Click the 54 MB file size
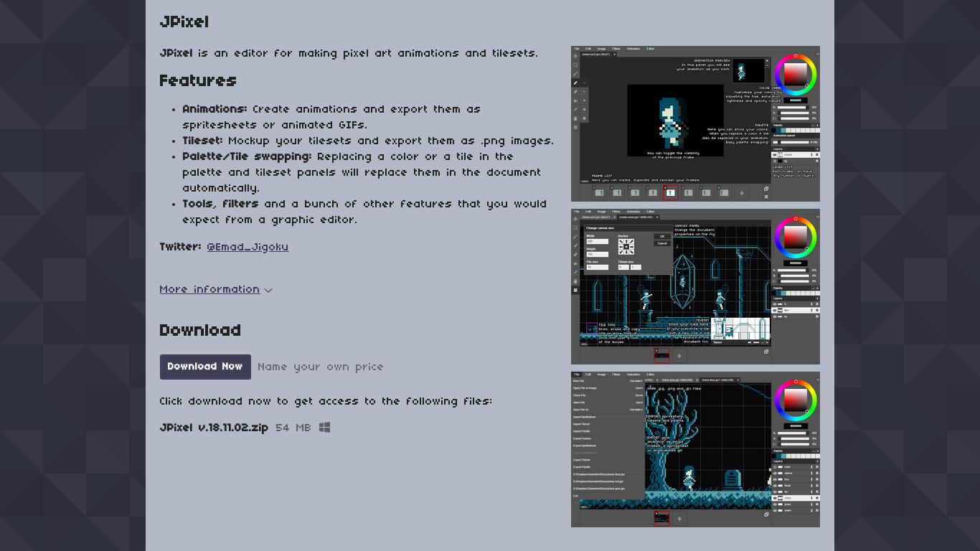The width and height of the screenshot is (980, 551). coord(293,428)
